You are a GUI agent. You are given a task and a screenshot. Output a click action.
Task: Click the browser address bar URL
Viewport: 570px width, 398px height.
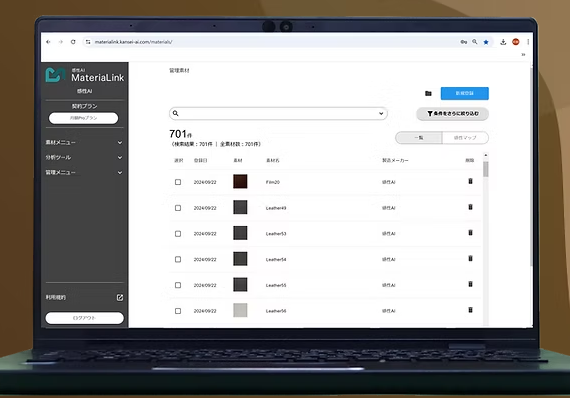pyautogui.click(x=133, y=42)
